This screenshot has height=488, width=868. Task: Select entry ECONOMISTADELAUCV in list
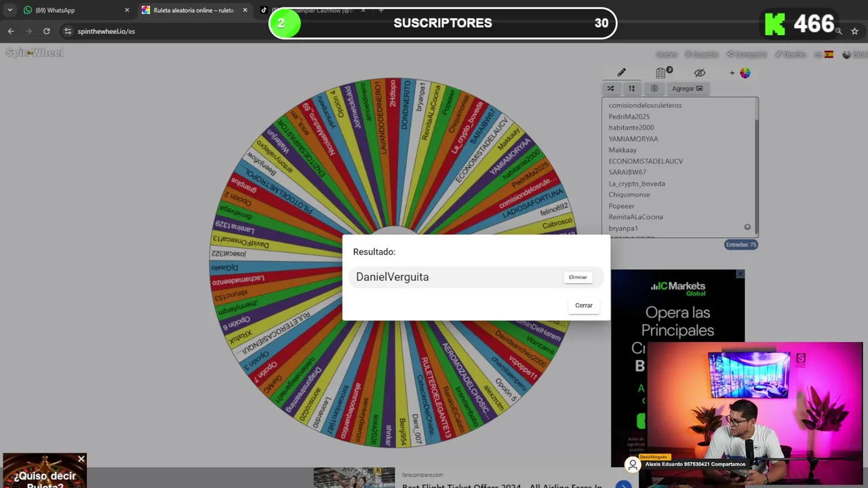(x=646, y=161)
